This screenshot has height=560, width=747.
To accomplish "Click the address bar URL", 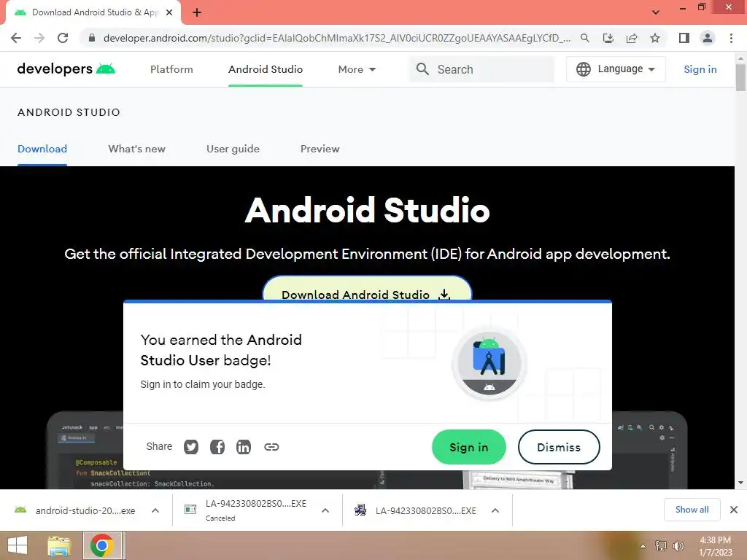I will coord(336,38).
